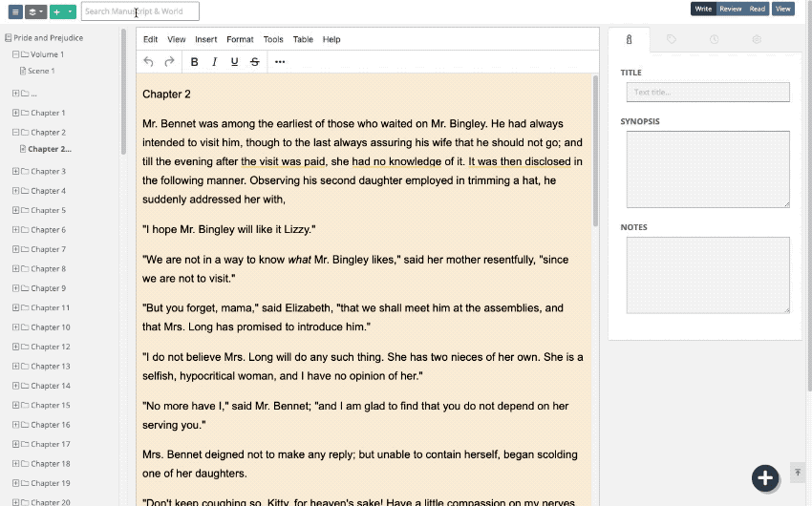Open the editor View menu
Image resolution: width=812 pixels, height=506 pixels.
pyautogui.click(x=176, y=39)
